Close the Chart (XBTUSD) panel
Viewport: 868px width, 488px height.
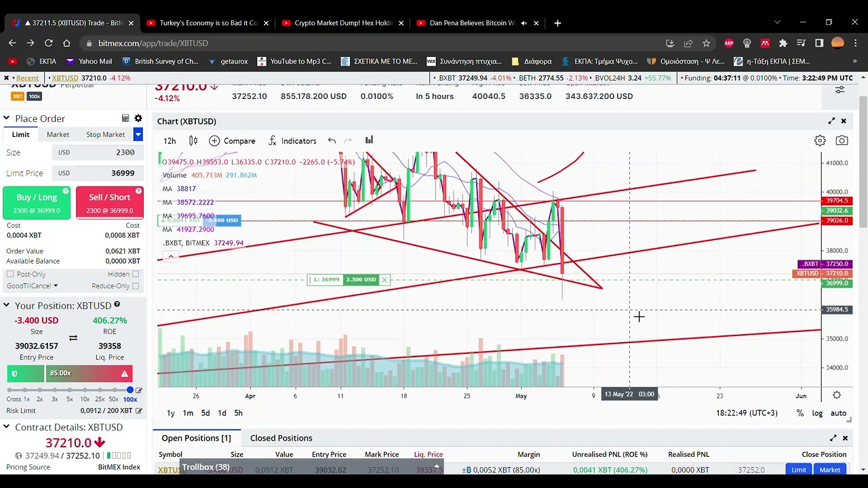tap(844, 121)
